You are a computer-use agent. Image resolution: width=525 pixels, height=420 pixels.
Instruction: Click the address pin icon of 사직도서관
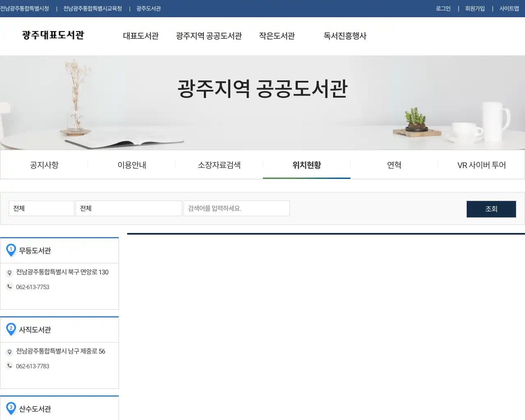(9, 352)
